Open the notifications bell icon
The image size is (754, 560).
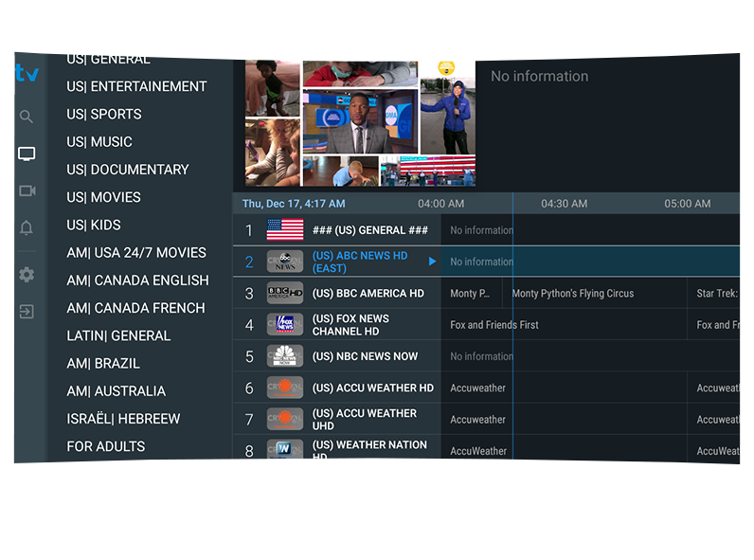(27, 227)
